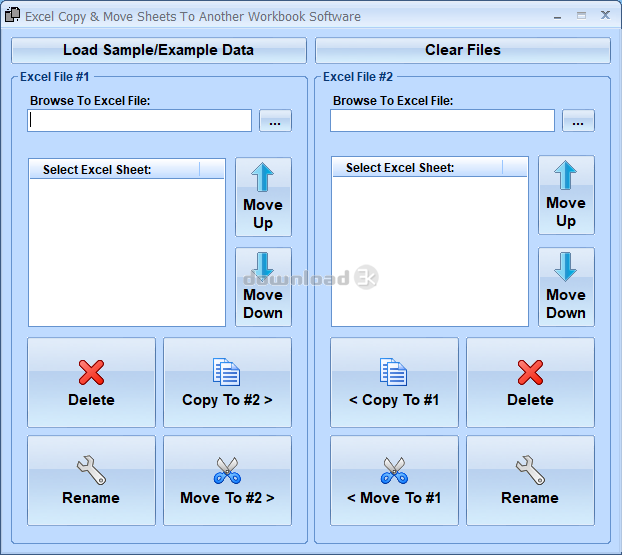Move Up selected sheet in File #1
622x555 pixels.
(x=263, y=197)
